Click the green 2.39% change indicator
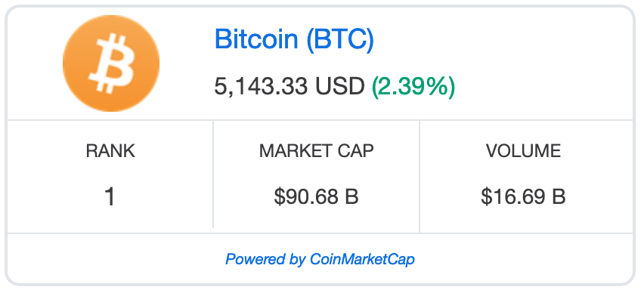The height and width of the screenshot is (293, 644). tap(413, 87)
